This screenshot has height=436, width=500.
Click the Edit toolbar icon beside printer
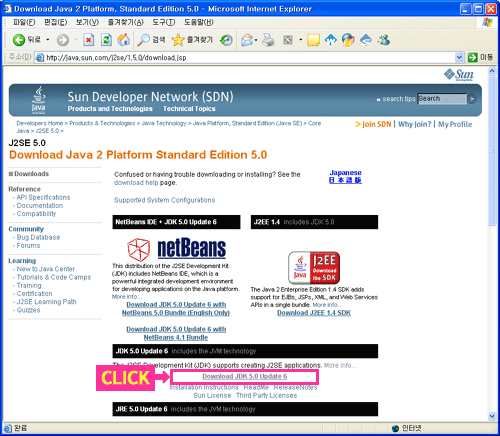coord(288,40)
